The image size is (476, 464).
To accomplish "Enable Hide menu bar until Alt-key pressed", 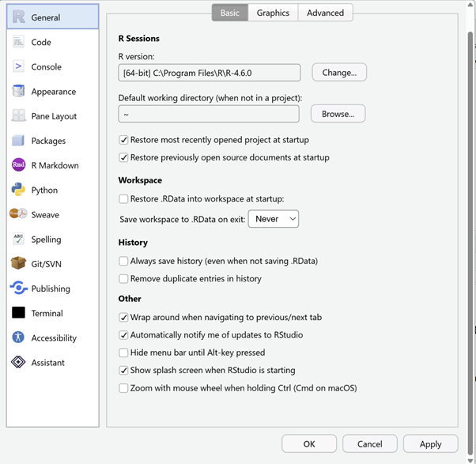I will [123, 353].
